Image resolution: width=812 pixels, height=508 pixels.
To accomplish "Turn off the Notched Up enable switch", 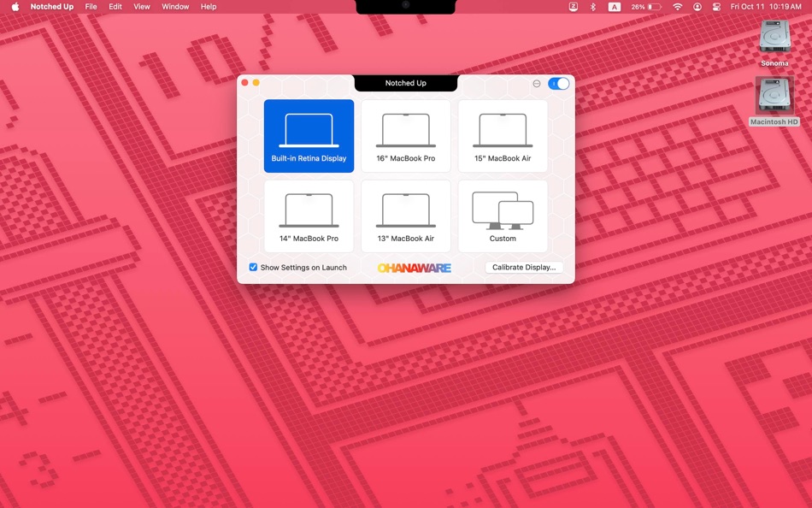I will [x=558, y=84].
